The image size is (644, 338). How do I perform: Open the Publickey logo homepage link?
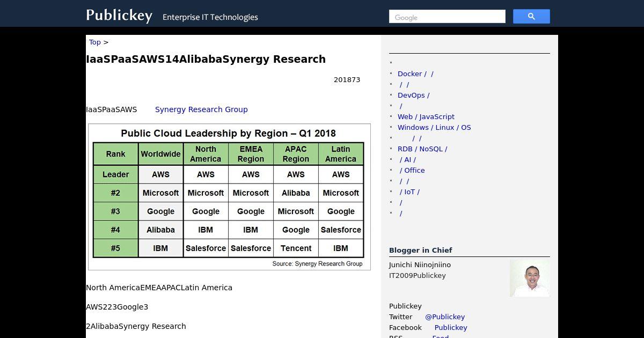click(119, 16)
